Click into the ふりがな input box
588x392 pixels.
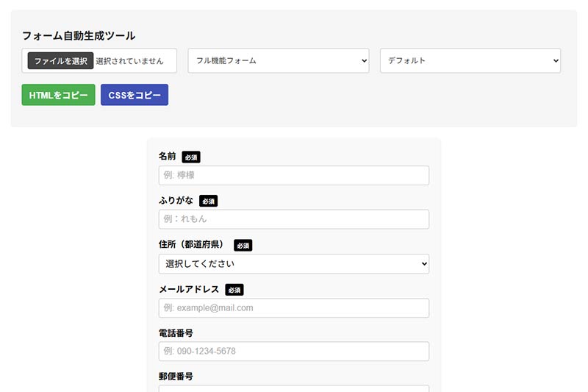pyautogui.click(x=293, y=219)
